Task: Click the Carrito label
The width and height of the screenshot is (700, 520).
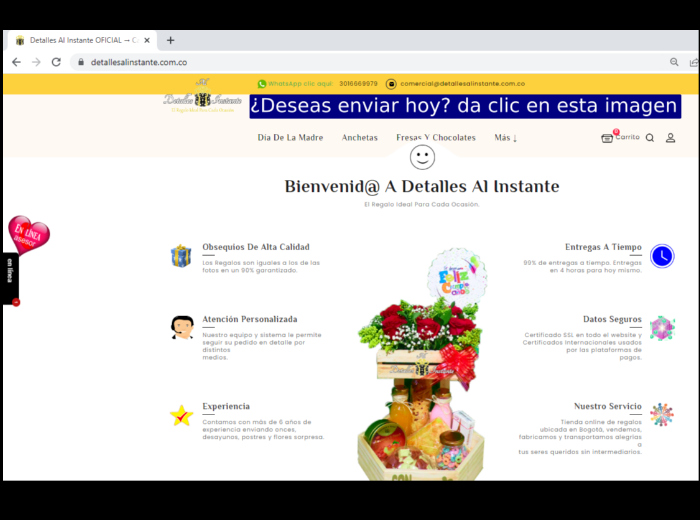Action: click(627, 137)
